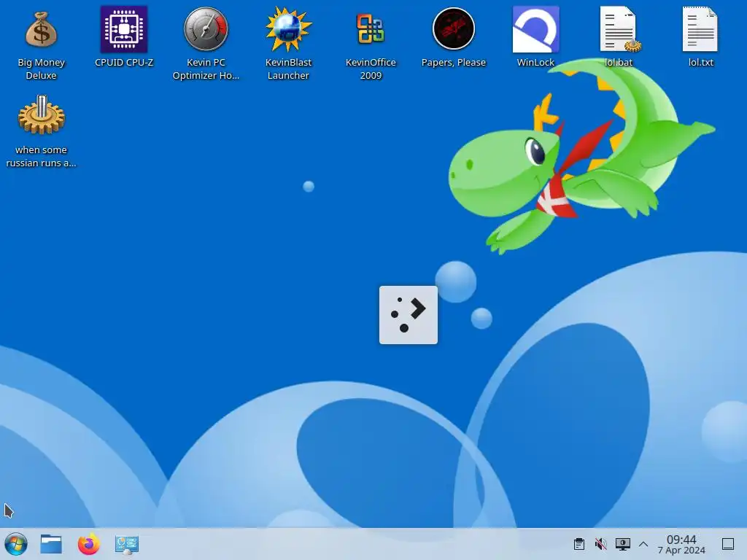Click the 7 Apr 2024 date text
The height and width of the screenshot is (560, 747).
[x=681, y=551]
